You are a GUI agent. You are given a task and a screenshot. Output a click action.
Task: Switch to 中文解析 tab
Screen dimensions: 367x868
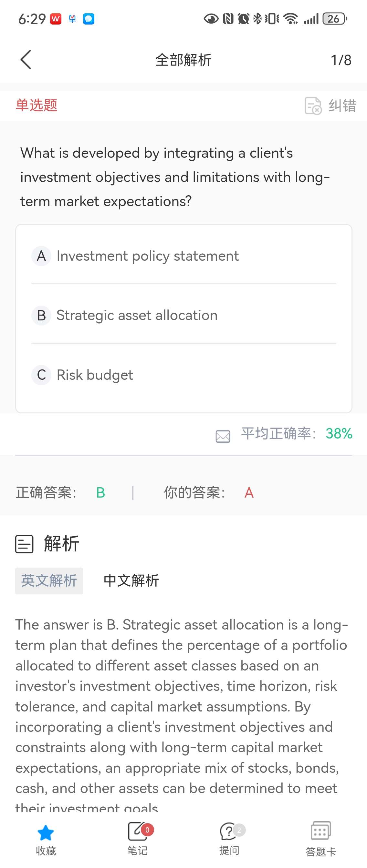point(131,580)
